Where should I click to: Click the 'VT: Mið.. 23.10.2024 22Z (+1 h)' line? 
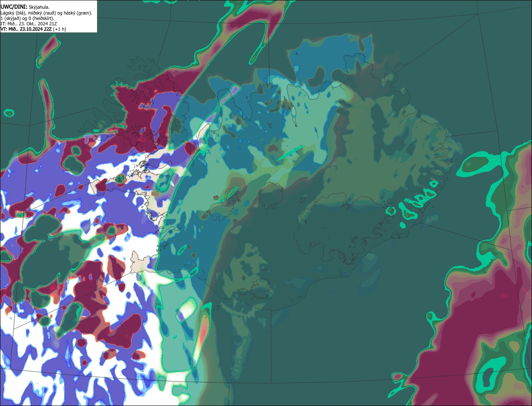click(33, 29)
